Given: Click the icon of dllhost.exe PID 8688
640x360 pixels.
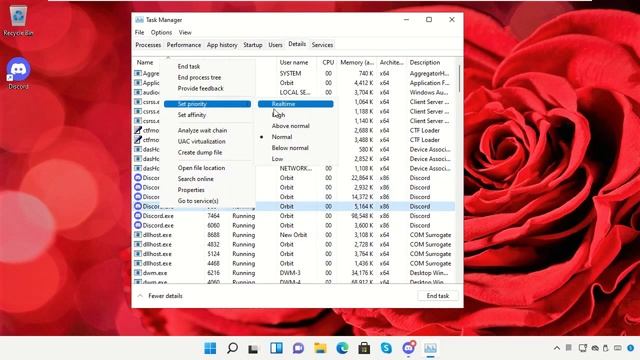Looking at the screenshot, I should [138, 235].
